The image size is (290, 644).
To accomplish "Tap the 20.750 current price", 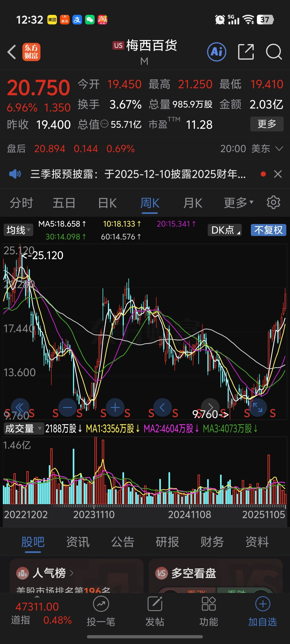I will coord(38,88).
